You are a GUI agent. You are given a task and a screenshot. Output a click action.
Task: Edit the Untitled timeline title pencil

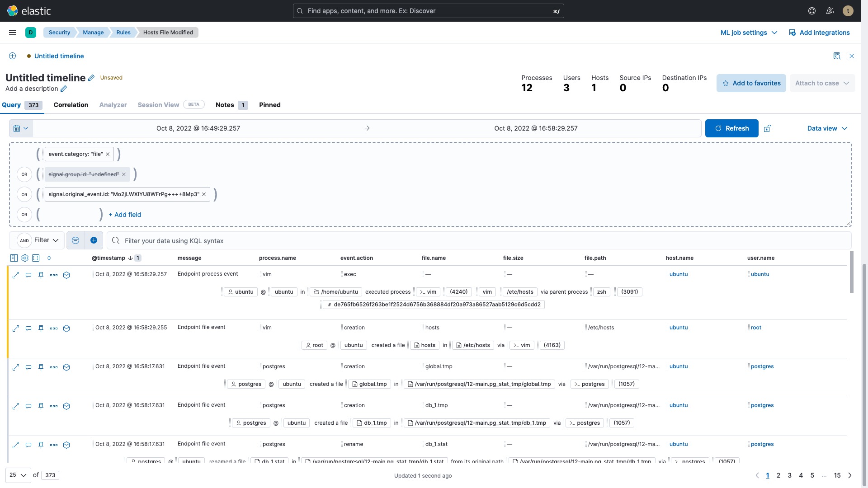click(91, 78)
